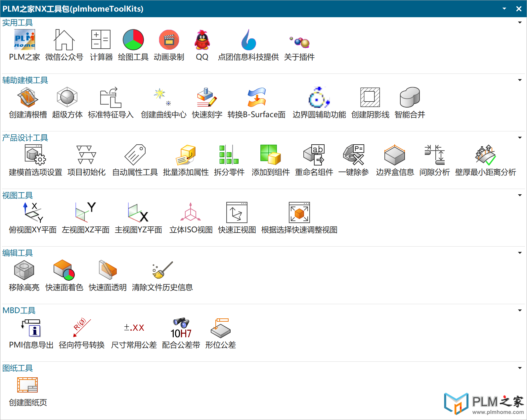The width and height of the screenshot is (527, 420).
Task: Close the plmhomeToolKits panel
Action: click(x=519, y=9)
